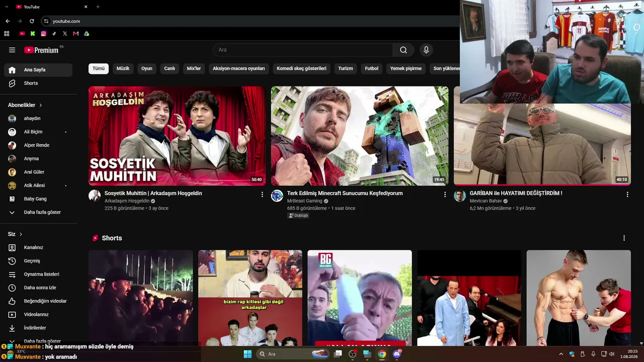Select the Aksiyon-macera oyunları chip
This screenshot has width=644, height=362.
[x=239, y=68]
